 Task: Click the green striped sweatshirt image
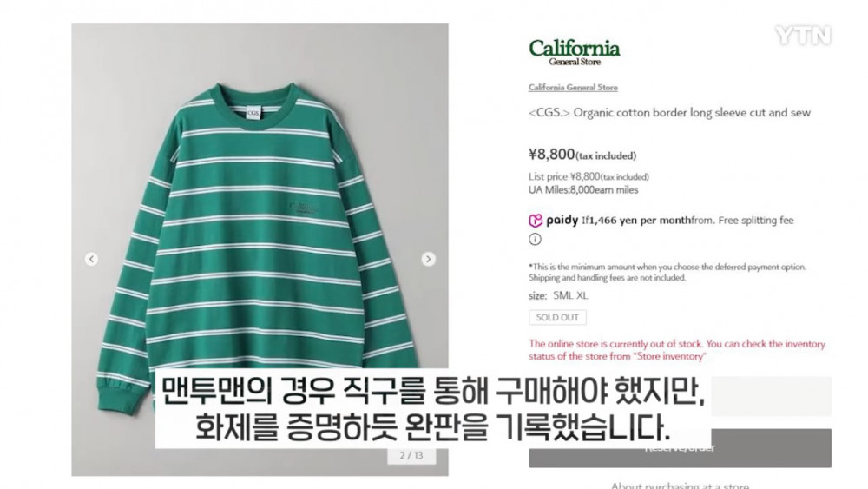(260, 249)
